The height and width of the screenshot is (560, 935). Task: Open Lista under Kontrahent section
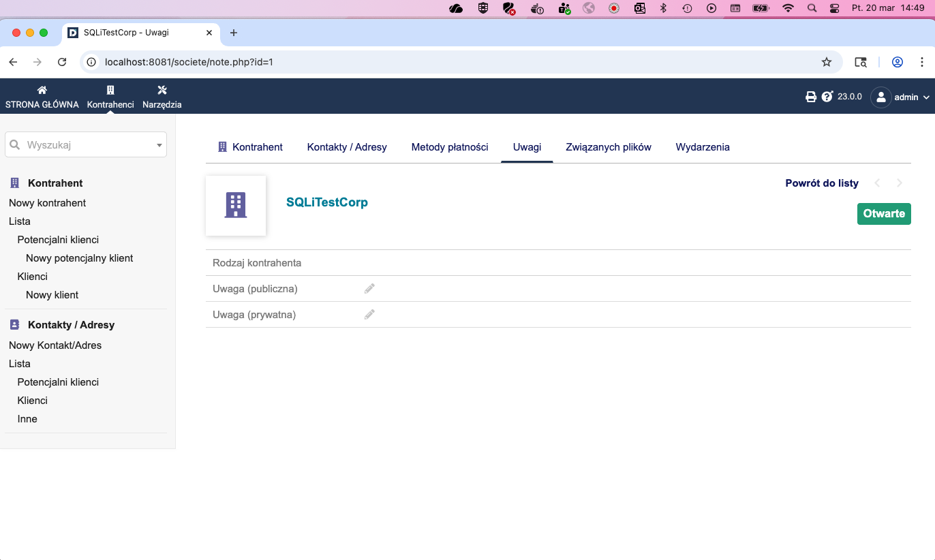[20, 221]
